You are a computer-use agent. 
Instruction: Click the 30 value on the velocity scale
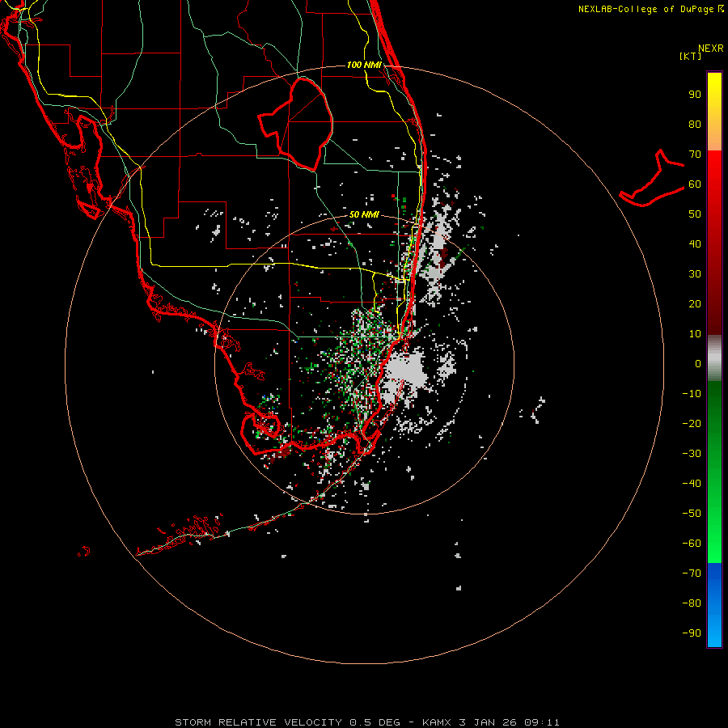(695, 274)
